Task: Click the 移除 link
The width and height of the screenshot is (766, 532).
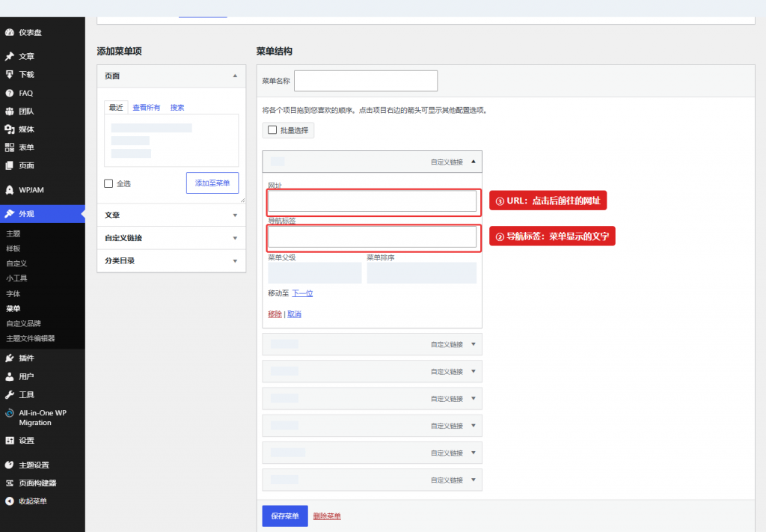Action: 275,314
